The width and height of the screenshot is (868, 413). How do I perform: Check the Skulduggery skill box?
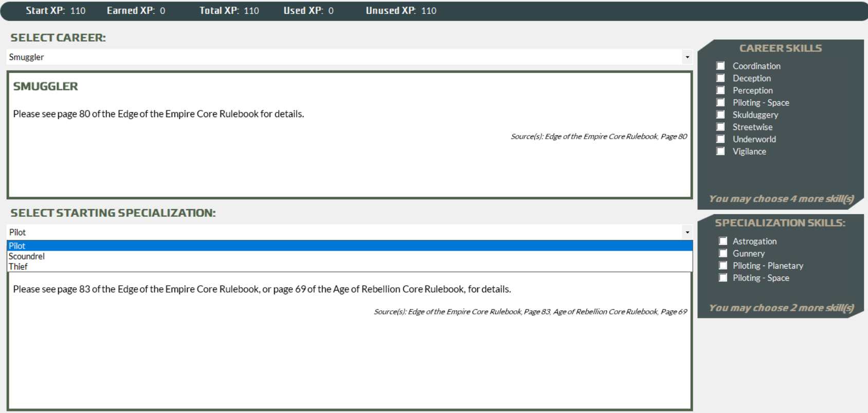tap(720, 115)
